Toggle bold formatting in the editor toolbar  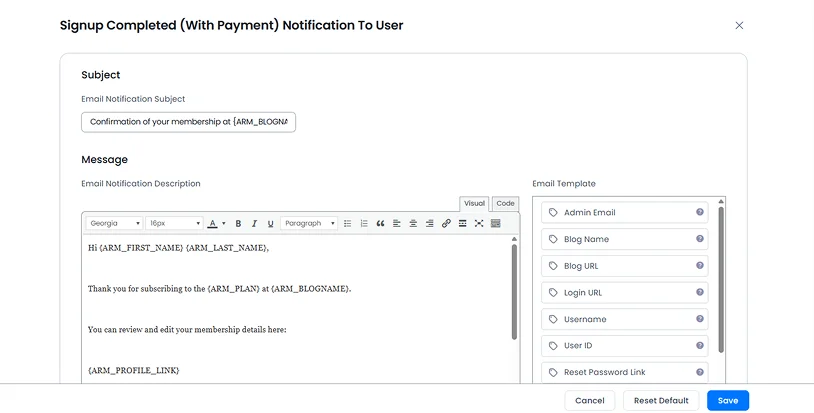pos(238,224)
